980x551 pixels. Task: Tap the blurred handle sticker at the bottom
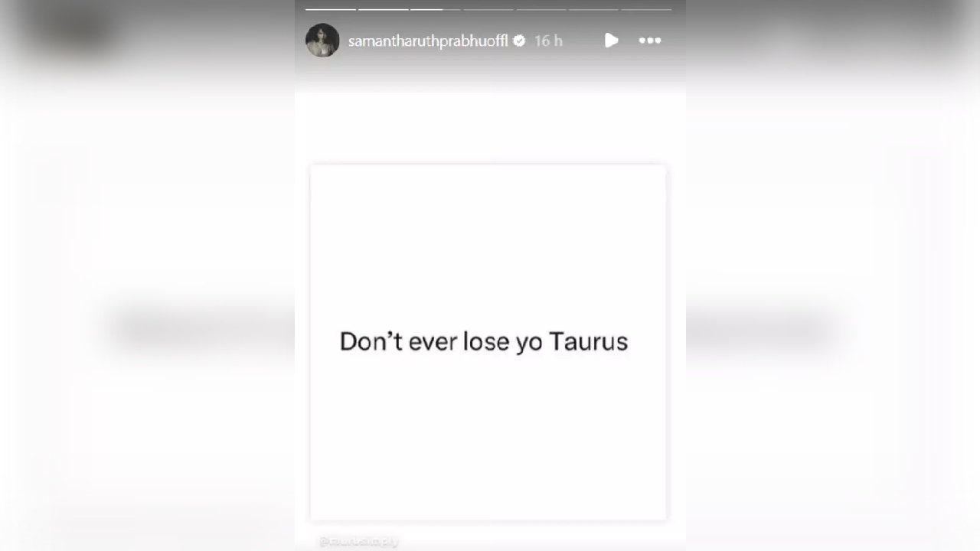click(359, 541)
